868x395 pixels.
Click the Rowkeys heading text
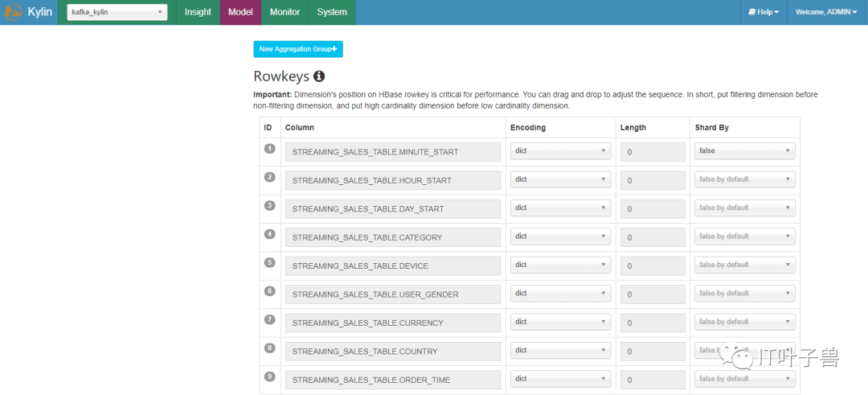coord(281,76)
